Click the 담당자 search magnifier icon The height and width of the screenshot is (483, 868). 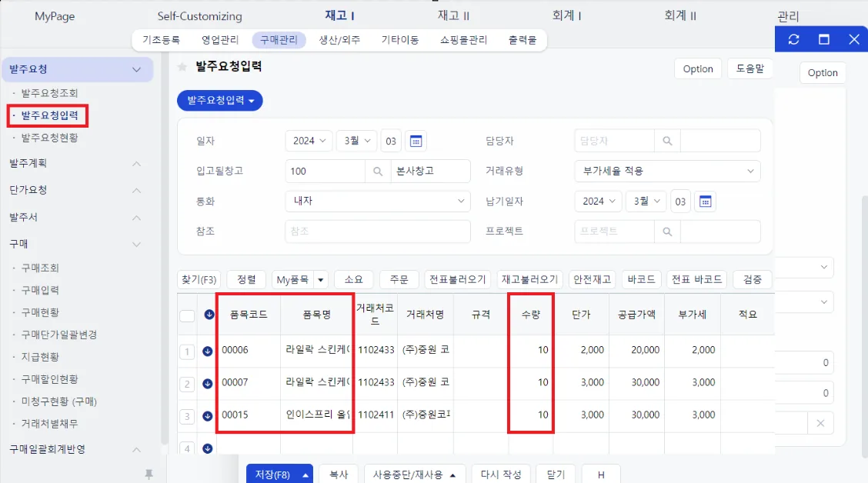[667, 141]
